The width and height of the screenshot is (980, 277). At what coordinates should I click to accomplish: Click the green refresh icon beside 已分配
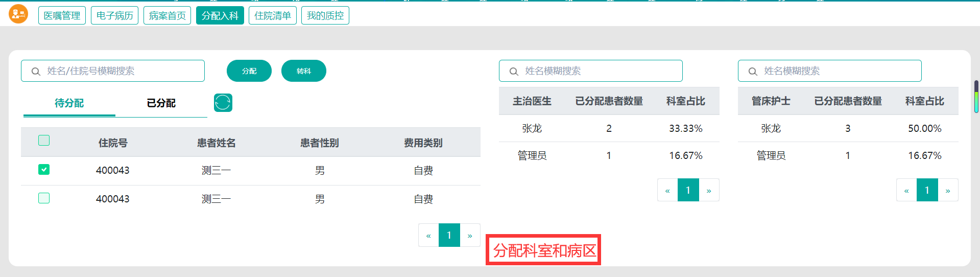(x=223, y=103)
